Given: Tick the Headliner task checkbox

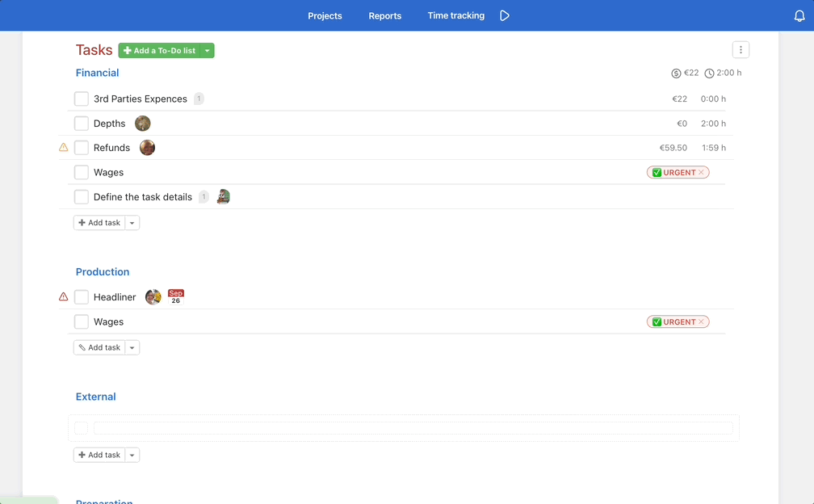Looking at the screenshot, I should (x=82, y=297).
